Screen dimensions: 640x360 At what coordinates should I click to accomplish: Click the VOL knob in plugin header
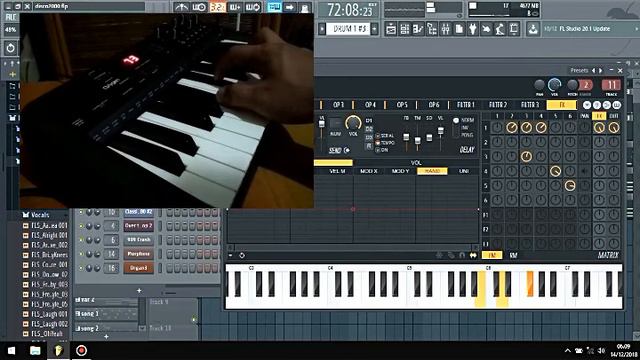(554, 85)
